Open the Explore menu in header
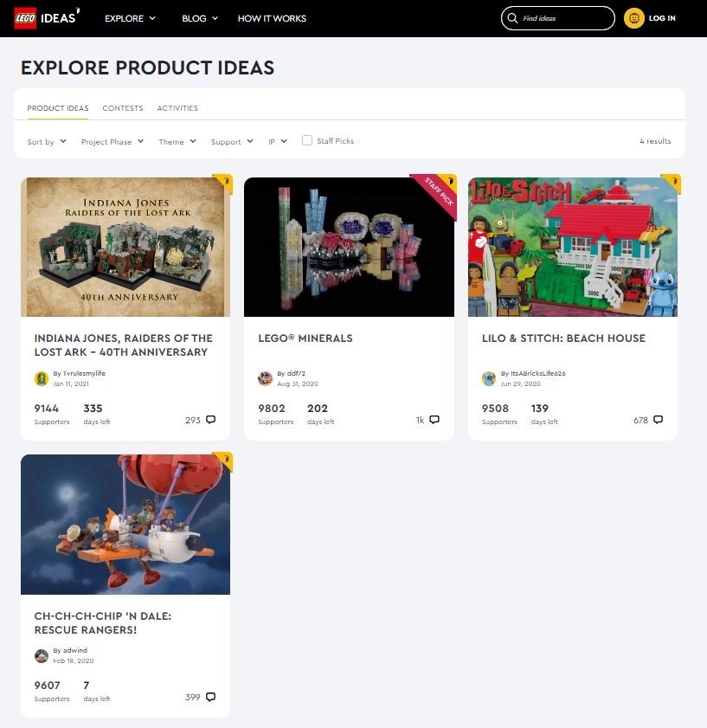Screen dimensions: 707x728 click(x=130, y=18)
